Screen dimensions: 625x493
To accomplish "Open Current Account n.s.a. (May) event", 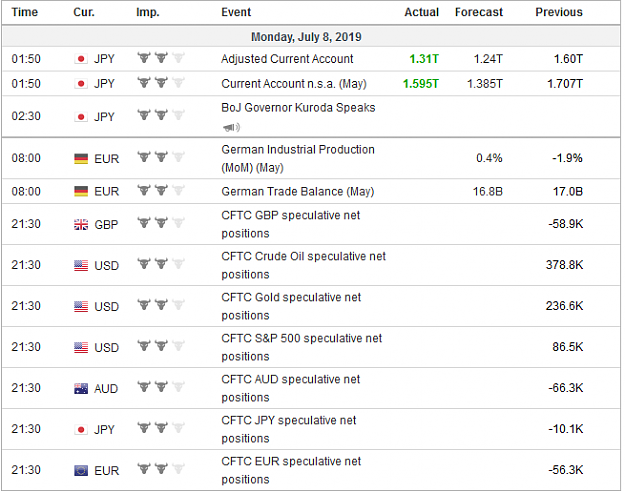I will click(x=294, y=84).
